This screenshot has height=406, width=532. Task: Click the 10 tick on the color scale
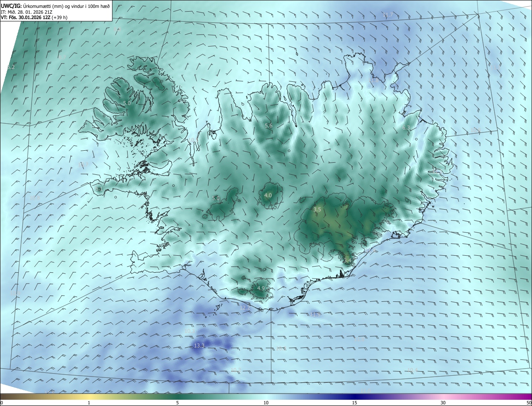click(266, 403)
